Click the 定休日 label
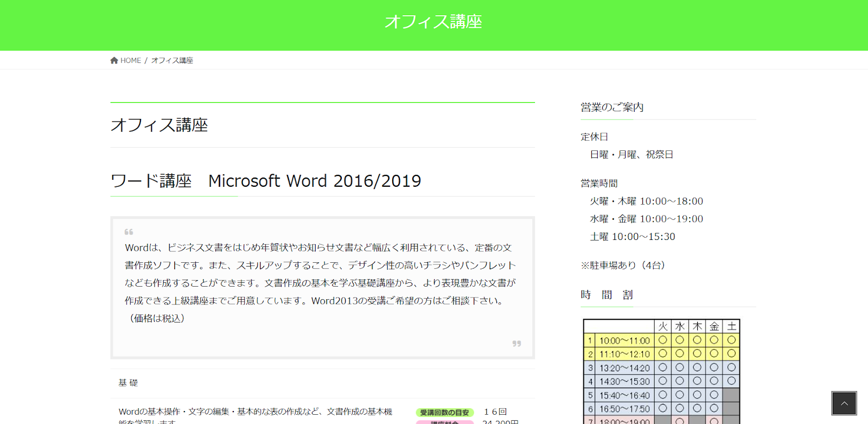The image size is (868, 424). pyautogui.click(x=595, y=137)
